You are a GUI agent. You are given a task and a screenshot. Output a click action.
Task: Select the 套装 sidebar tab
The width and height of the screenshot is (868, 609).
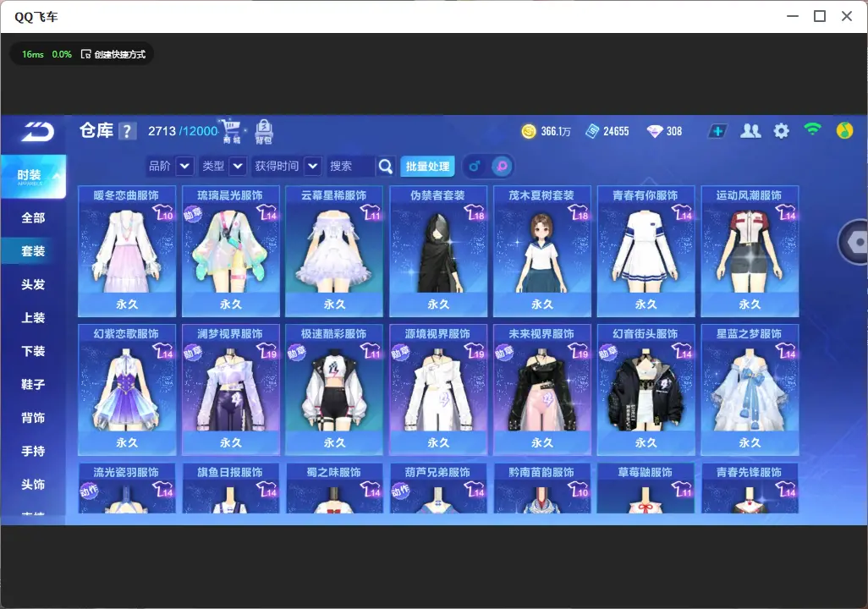(x=33, y=251)
